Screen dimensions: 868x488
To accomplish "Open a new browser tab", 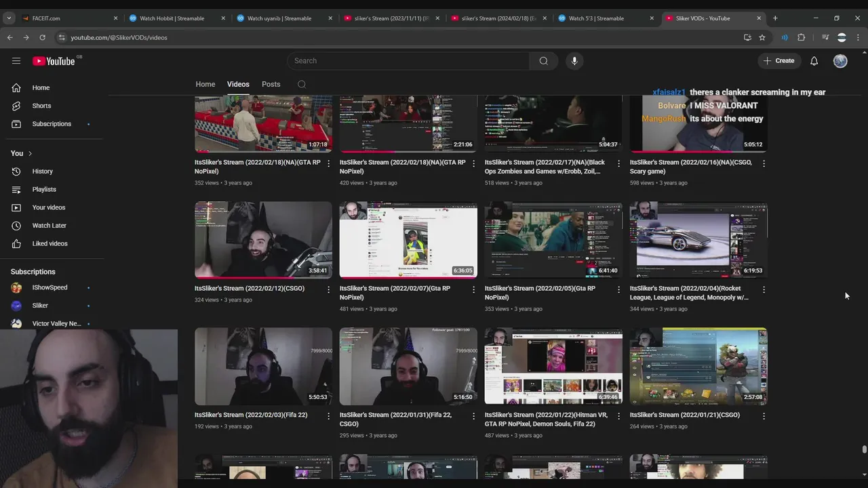I will tap(775, 18).
